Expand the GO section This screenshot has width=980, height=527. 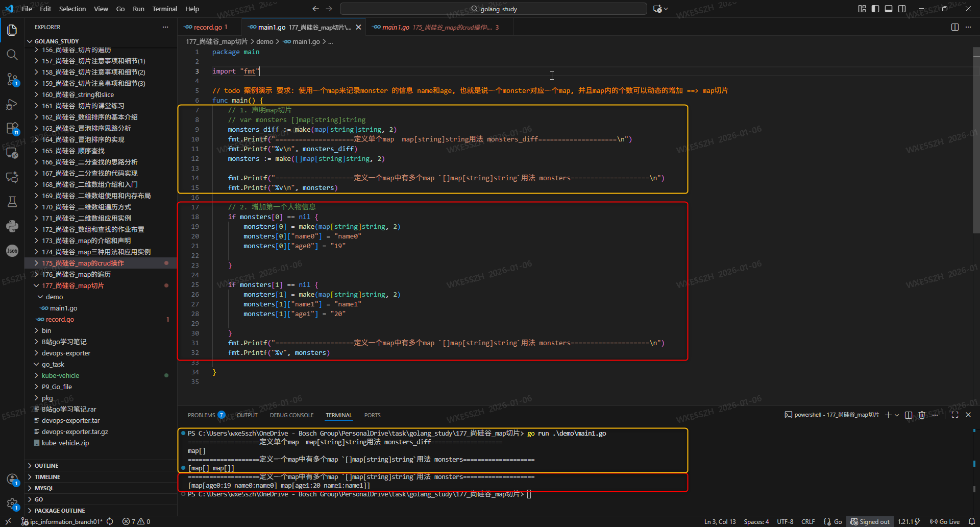coord(101,499)
